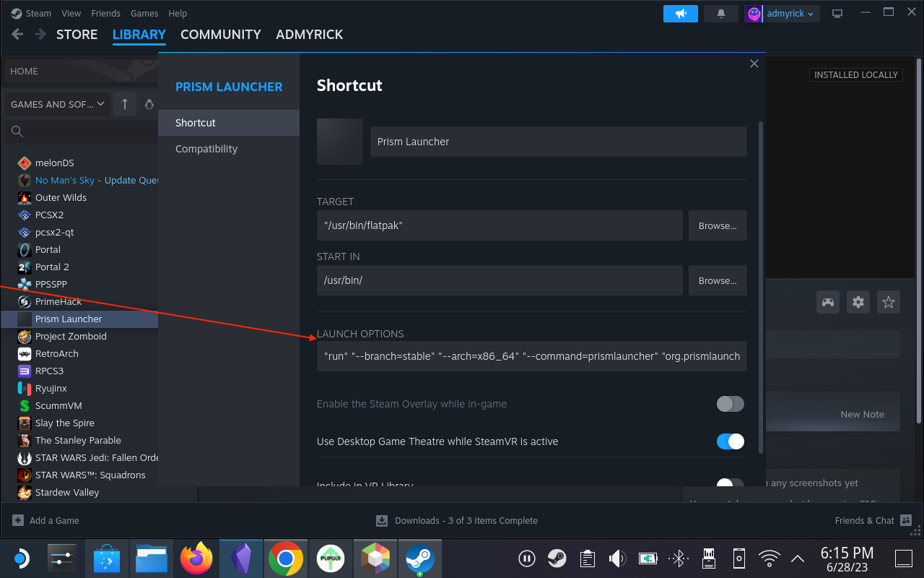The image size is (924, 578).
Task: Open the blue announcements icon near the top
Action: tap(680, 13)
